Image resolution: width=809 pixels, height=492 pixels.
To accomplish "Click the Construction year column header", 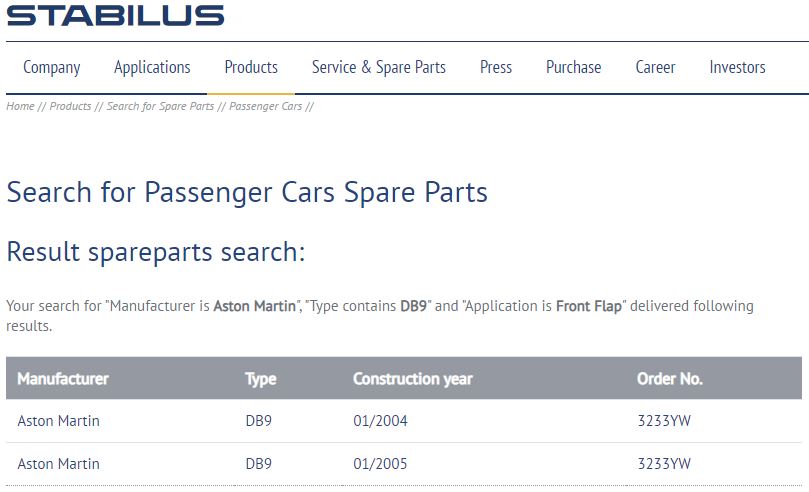I will pos(413,379).
